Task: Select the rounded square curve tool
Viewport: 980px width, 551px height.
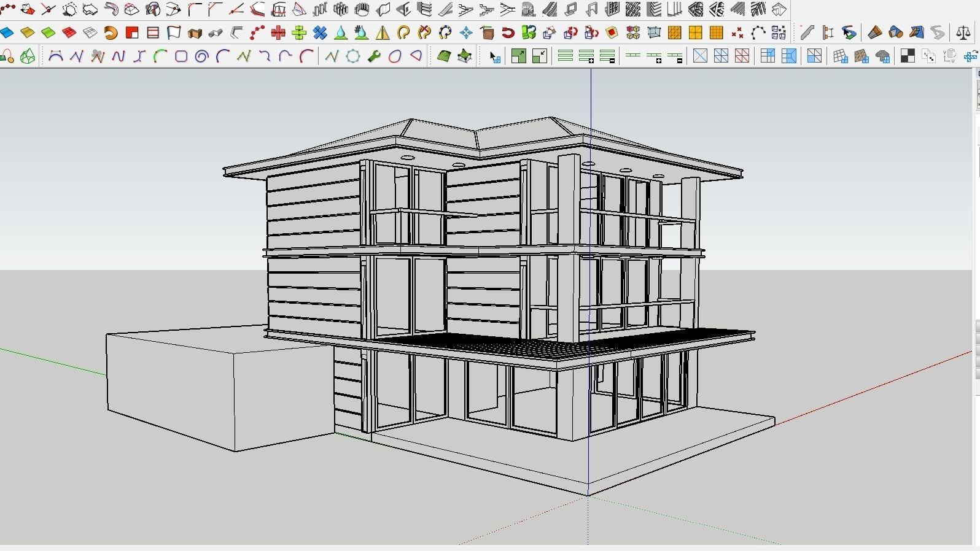Action: click(181, 56)
